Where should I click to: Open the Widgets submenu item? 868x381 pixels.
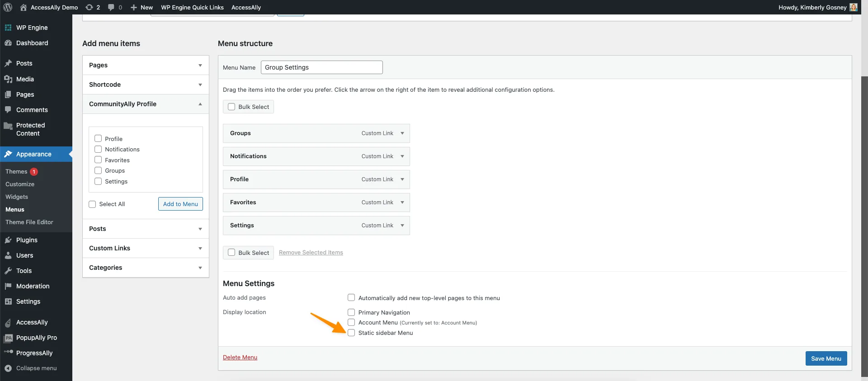coord(17,197)
